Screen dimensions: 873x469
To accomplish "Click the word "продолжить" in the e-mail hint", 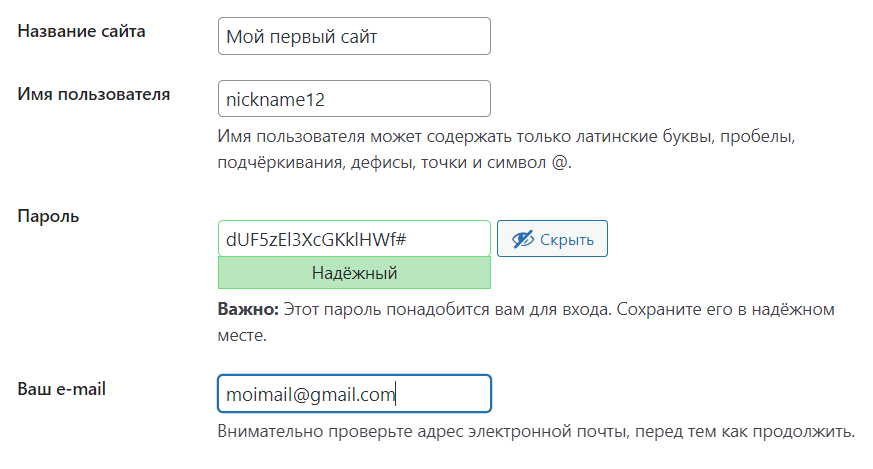I will click(x=811, y=433).
